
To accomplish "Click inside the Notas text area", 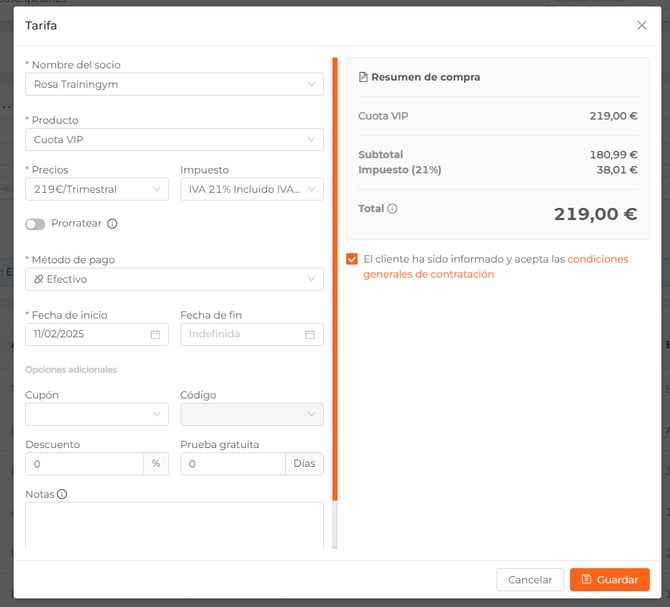I will pyautogui.click(x=174, y=525).
